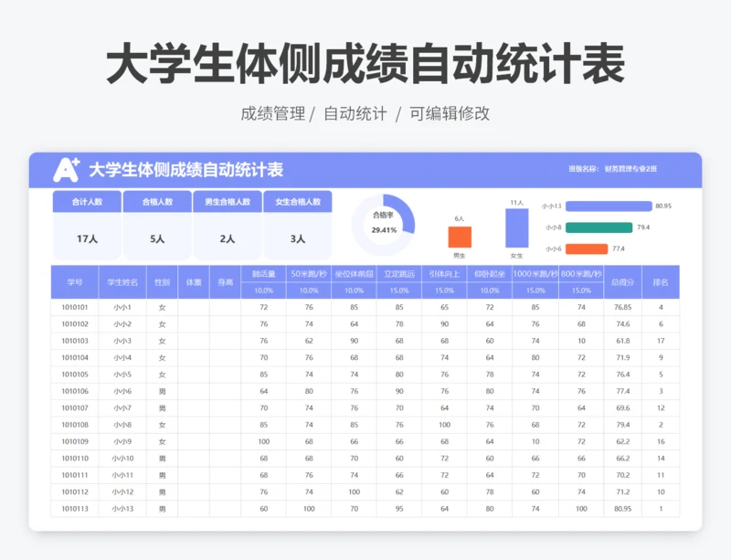Click the 50米跑/秒 column header

click(309, 274)
